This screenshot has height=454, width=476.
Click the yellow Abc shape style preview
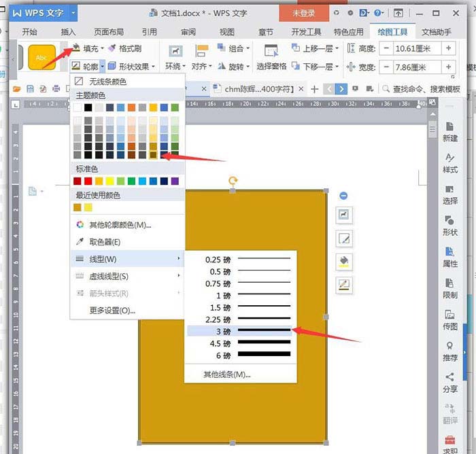(x=41, y=57)
